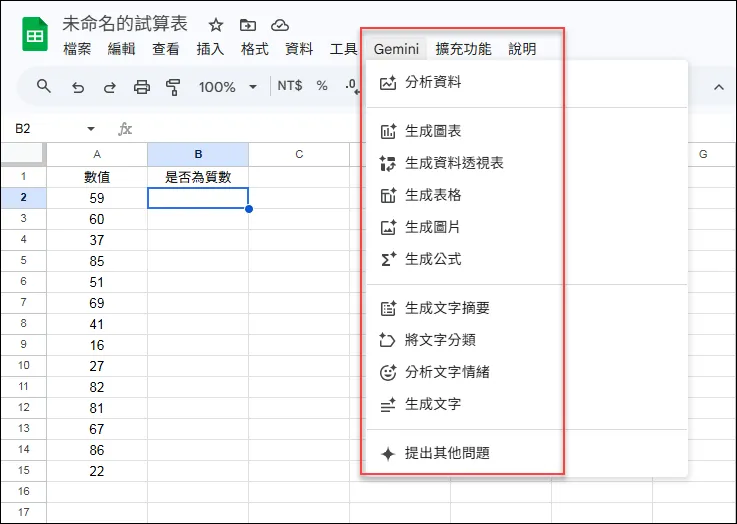Image resolution: width=737 pixels, height=524 pixels.
Task: Choose 生成表格 option
Action: 526,195
